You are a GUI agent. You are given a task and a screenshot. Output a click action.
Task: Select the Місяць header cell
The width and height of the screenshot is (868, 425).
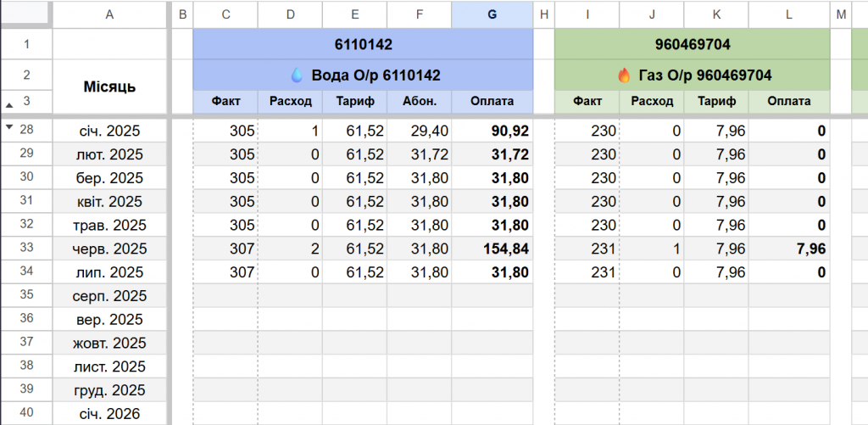pyautogui.click(x=109, y=87)
